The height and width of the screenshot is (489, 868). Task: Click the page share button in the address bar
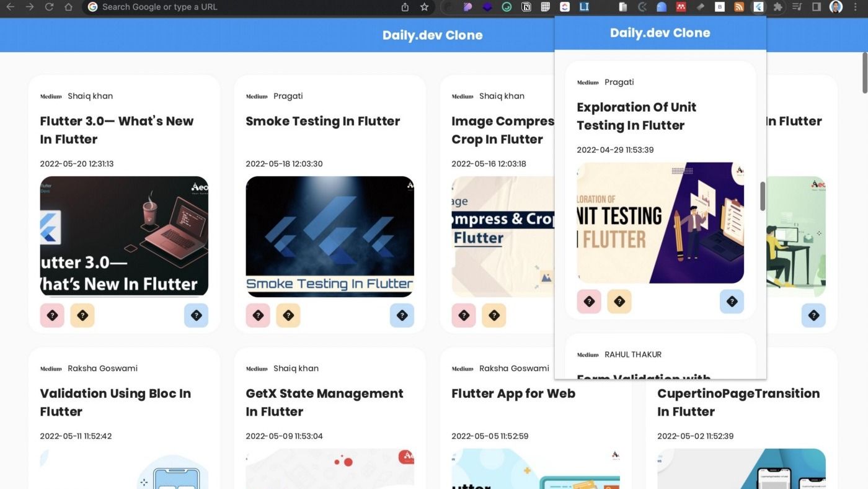(x=406, y=7)
